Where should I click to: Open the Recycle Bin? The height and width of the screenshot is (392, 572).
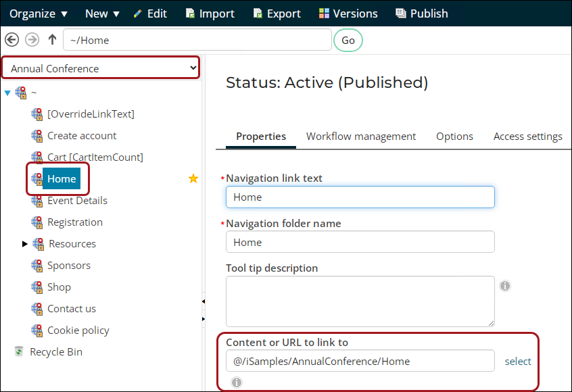56,352
